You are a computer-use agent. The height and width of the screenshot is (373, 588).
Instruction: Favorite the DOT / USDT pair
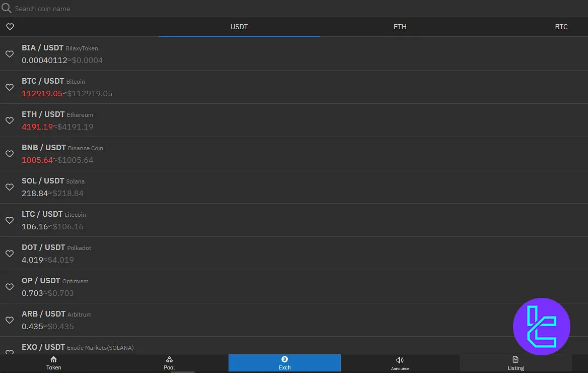tap(9, 254)
